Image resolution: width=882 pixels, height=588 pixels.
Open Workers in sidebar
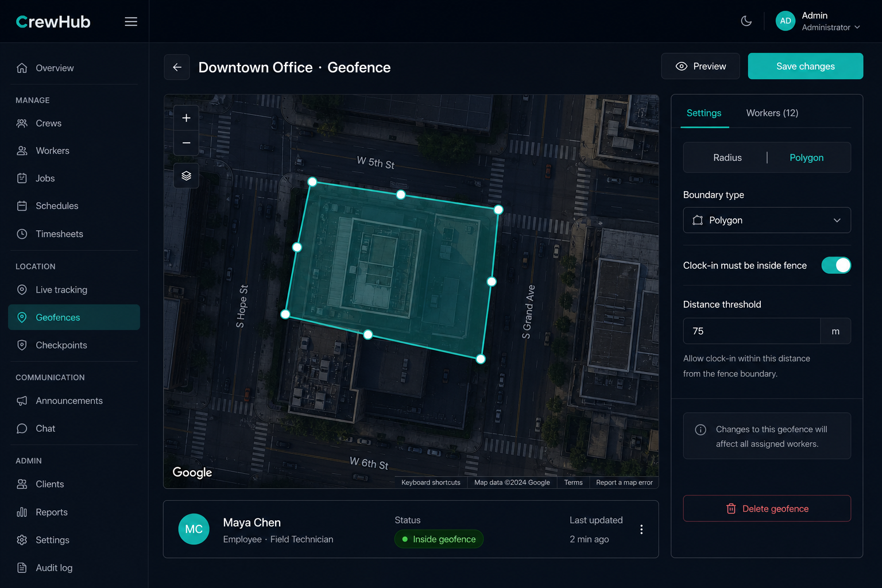74,151
